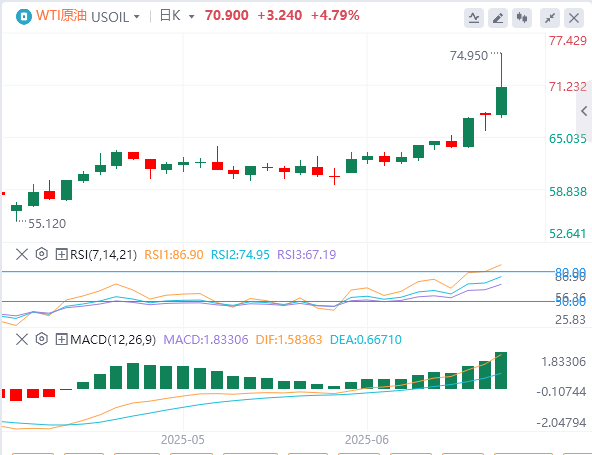Remove the MACD indicator panel
The height and width of the screenshot is (455, 592).
[x=22, y=339]
